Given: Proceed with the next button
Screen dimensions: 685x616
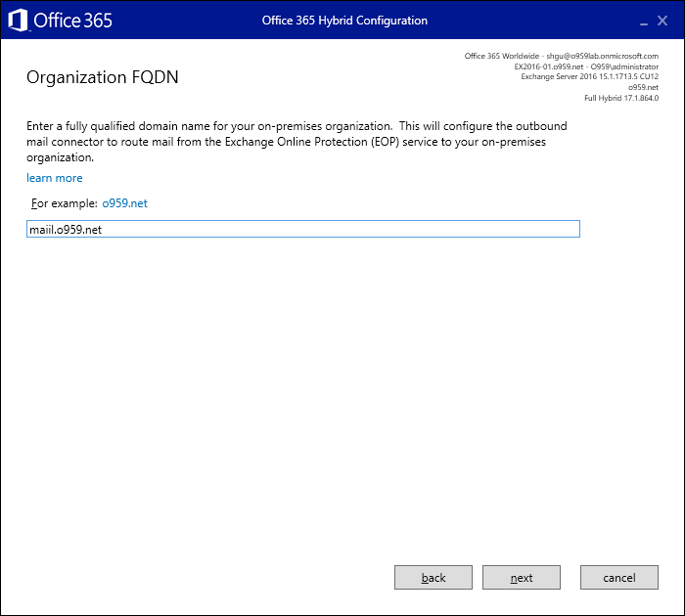Looking at the screenshot, I should point(522,578).
